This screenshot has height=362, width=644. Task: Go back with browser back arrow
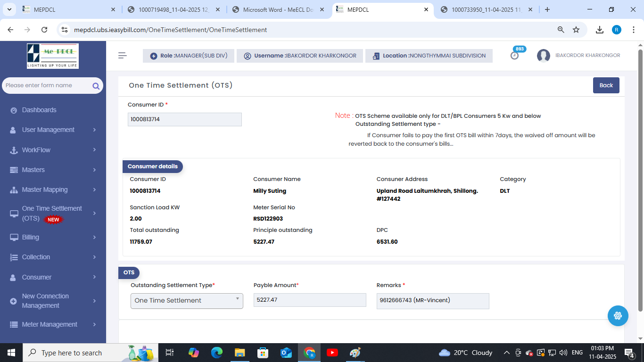(10, 30)
